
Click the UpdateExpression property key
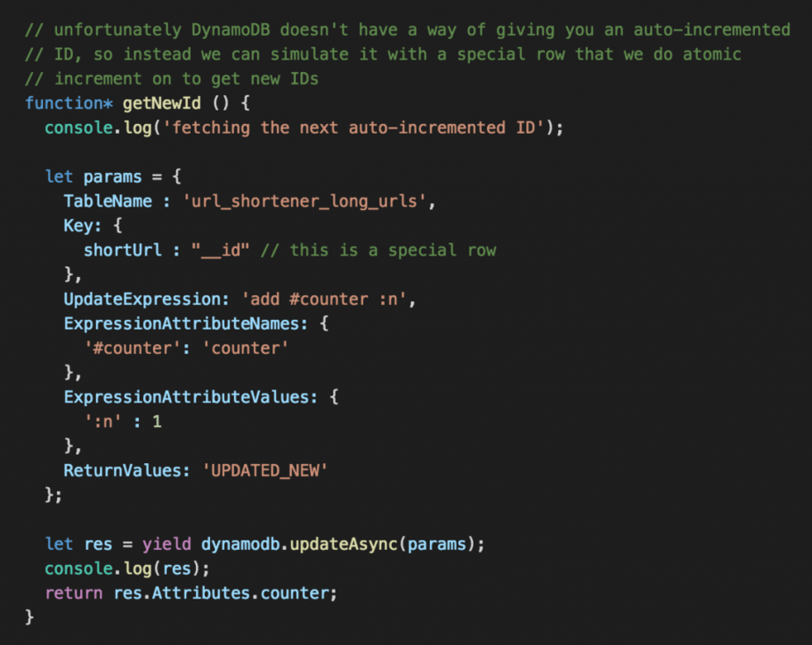click(141, 300)
